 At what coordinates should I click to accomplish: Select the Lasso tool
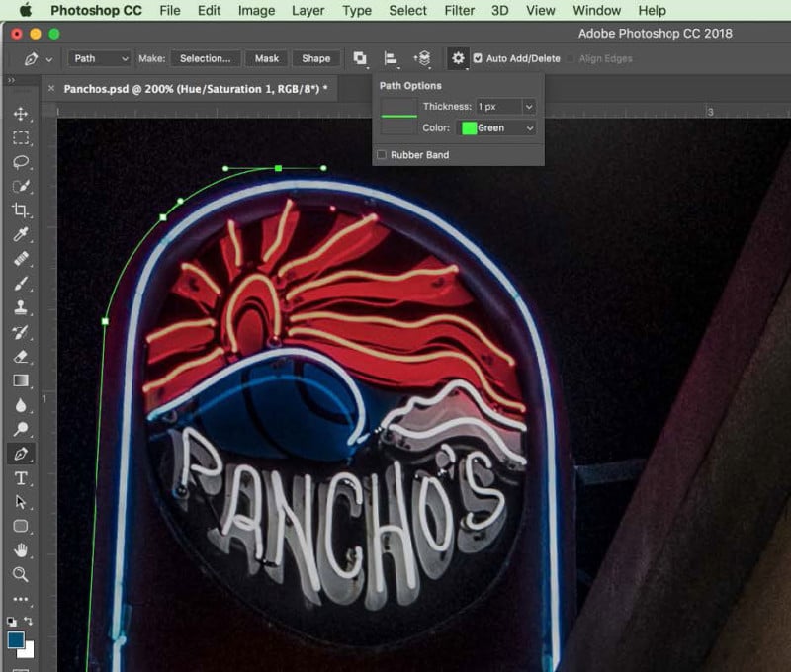pyautogui.click(x=21, y=162)
